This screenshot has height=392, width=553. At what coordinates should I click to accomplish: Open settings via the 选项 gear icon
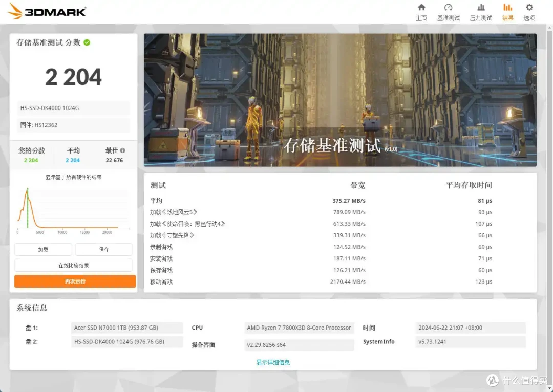pyautogui.click(x=528, y=11)
